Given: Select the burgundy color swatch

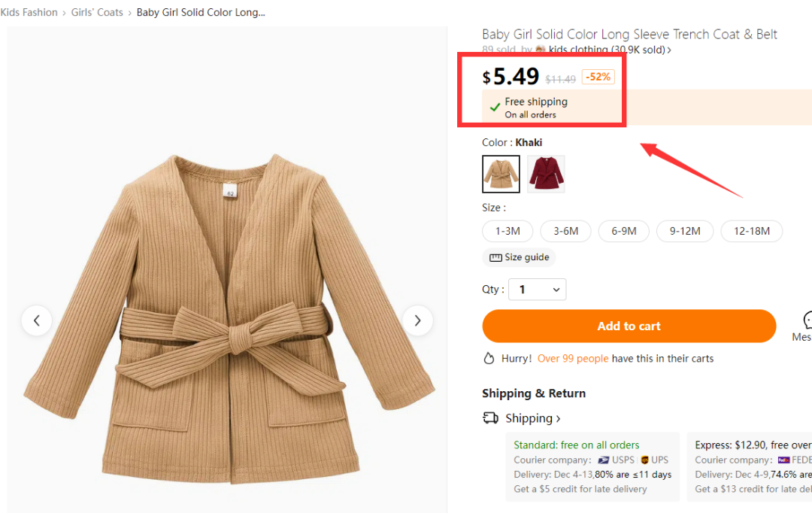Looking at the screenshot, I should coord(546,174).
